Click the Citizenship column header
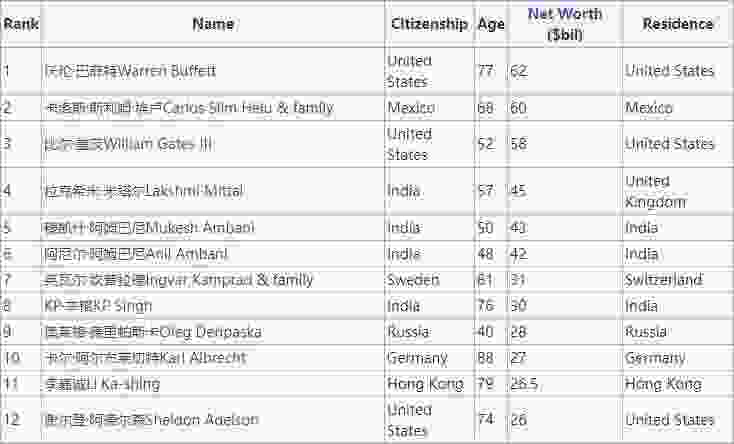This screenshot has height=444, width=734. pyautogui.click(x=429, y=23)
